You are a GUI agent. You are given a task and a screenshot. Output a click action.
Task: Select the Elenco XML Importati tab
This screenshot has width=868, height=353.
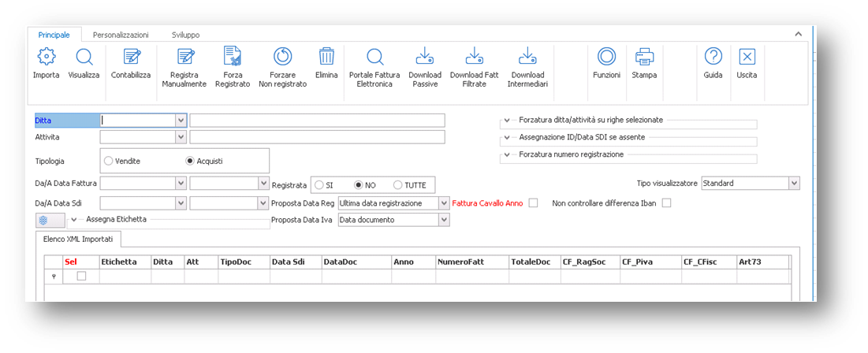point(79,240)
